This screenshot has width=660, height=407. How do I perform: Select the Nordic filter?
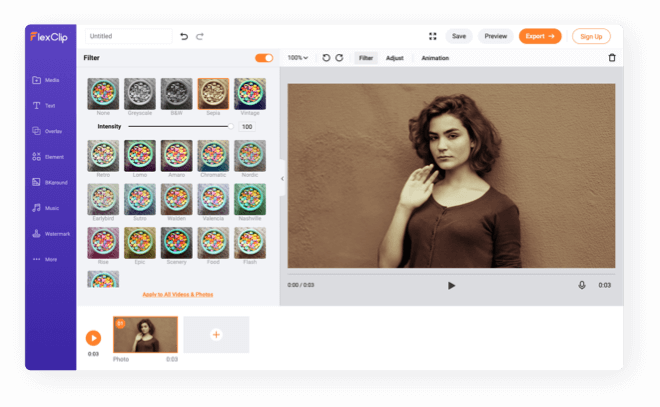250,156
